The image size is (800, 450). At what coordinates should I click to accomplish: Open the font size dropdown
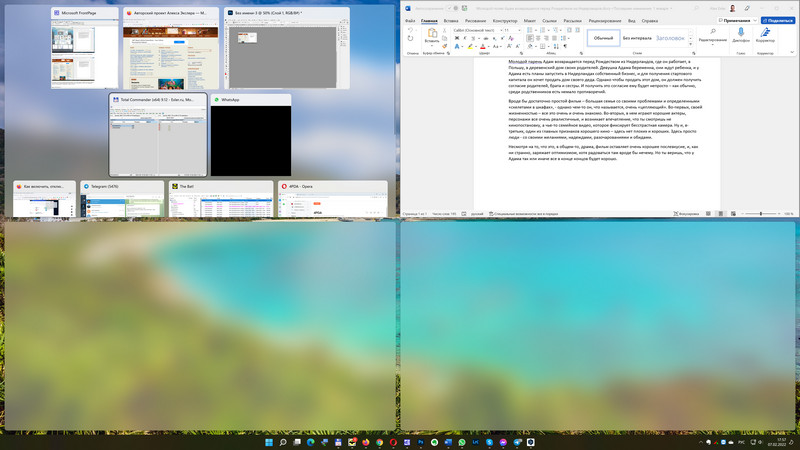tap(506, 30)
